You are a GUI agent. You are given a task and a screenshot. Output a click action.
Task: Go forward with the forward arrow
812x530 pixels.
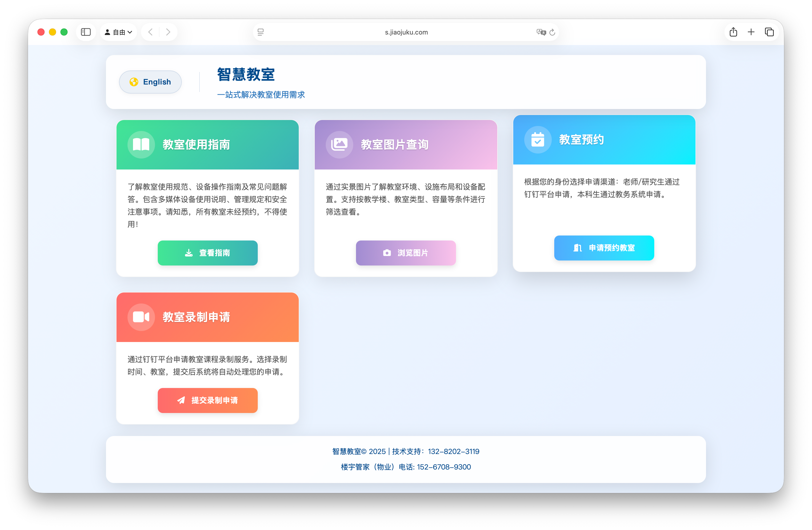tap(168, 32)
